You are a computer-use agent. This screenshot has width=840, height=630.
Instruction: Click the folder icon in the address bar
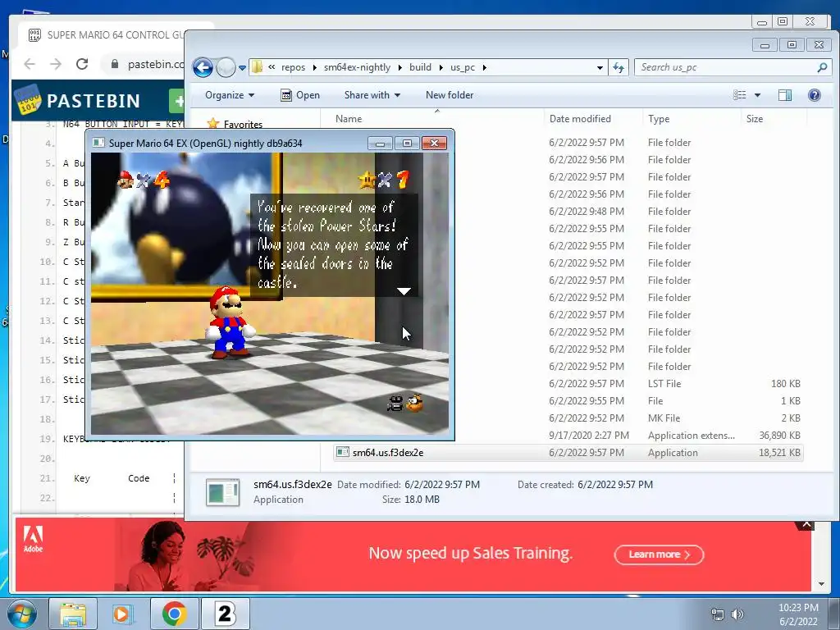click(x=257, y=67)
